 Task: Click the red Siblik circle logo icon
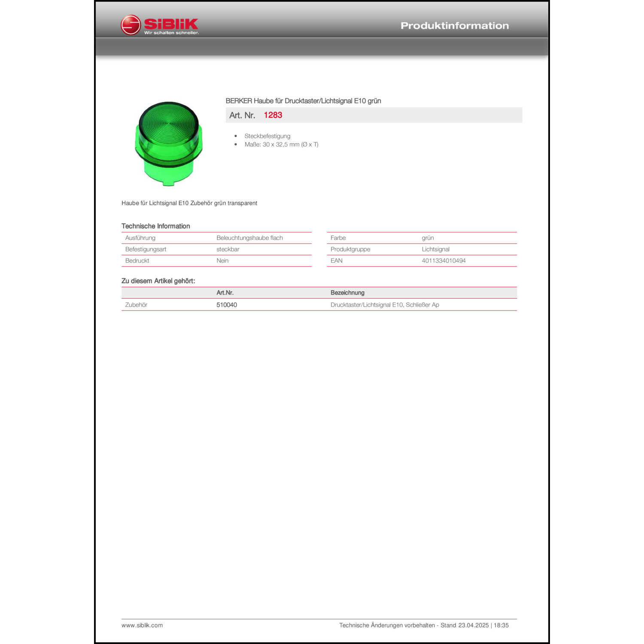point(131,25)
